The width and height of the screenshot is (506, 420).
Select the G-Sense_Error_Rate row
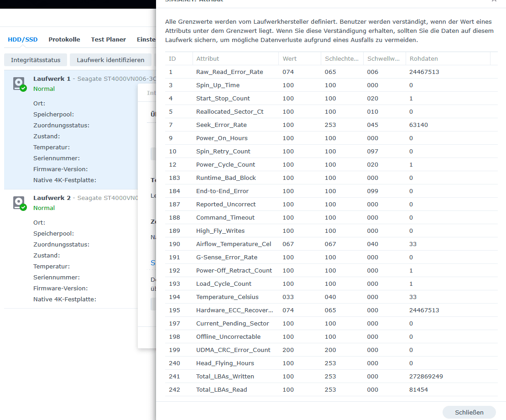331,257
